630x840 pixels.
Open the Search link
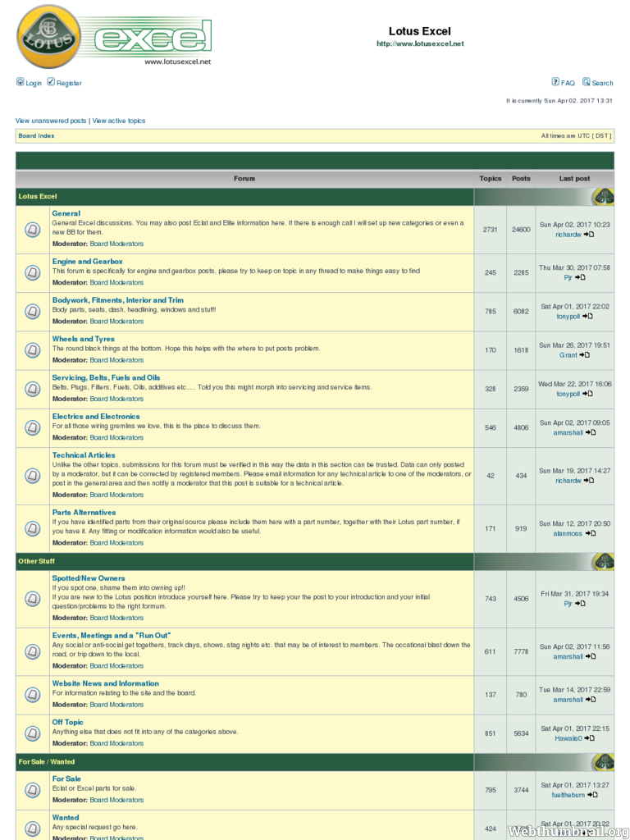coord(603,83)
